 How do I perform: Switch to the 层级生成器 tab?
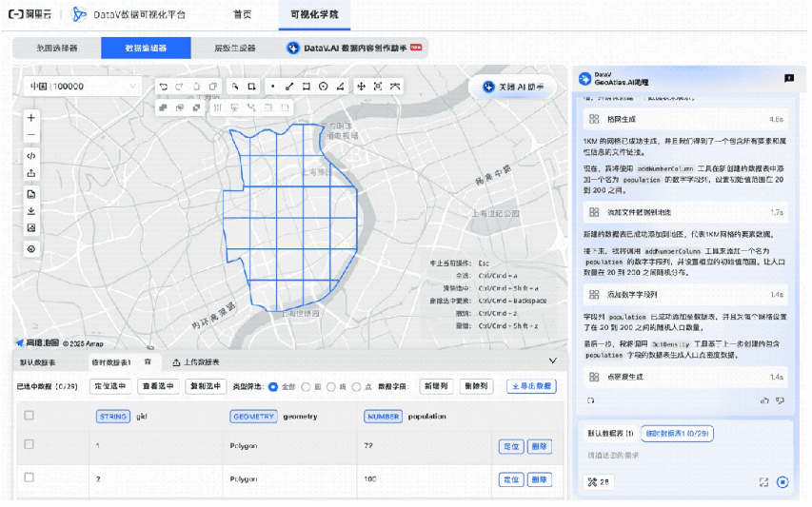coord(235,49)
